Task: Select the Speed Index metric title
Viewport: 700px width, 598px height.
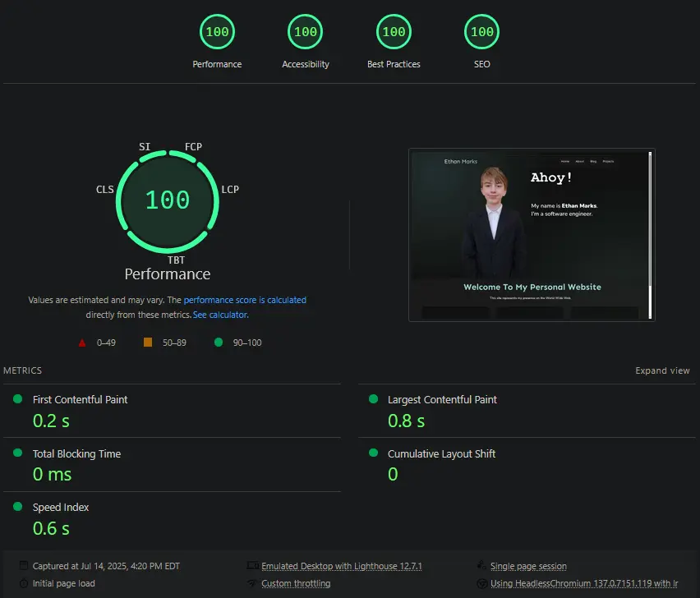Action: pos(61,508)
